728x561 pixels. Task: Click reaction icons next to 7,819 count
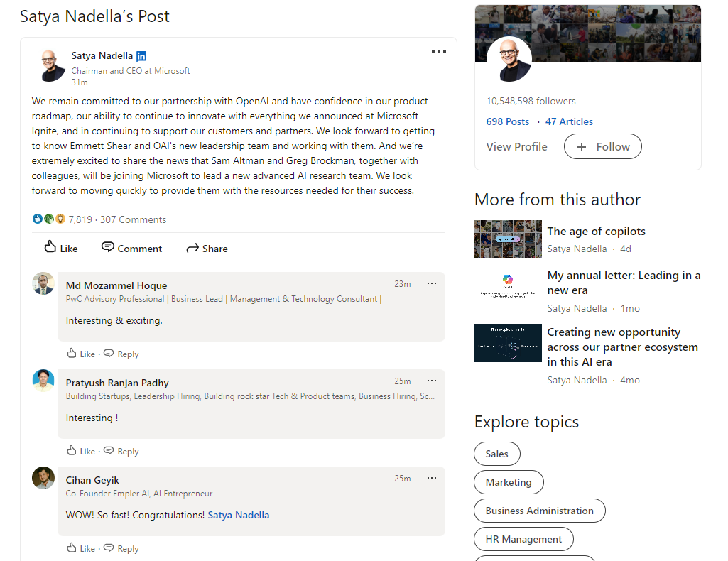(49, 219)
